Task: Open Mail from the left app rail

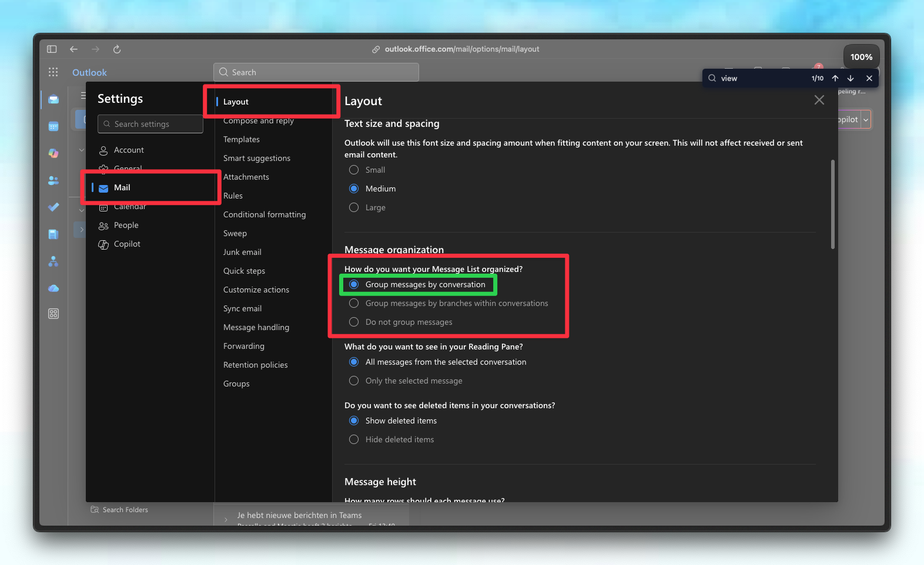Action: [53, 99]
